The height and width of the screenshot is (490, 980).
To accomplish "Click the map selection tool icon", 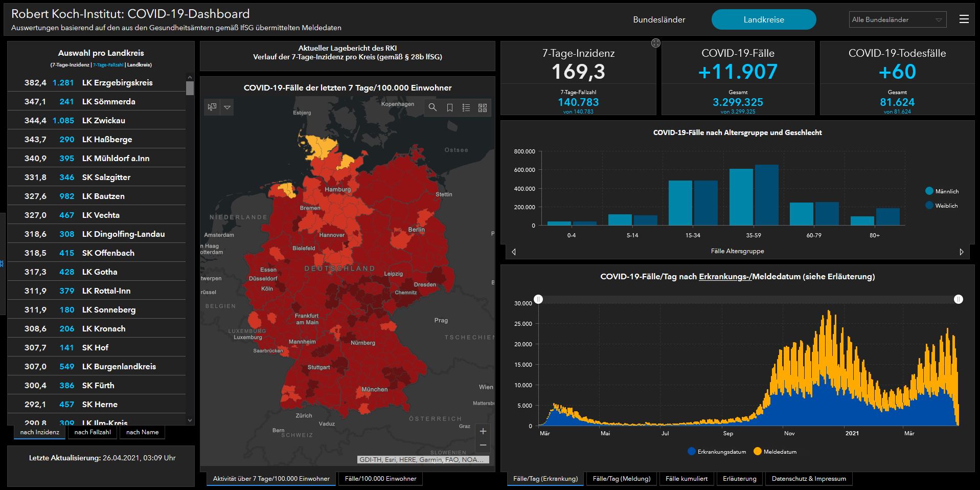I will tap(212, 107).
